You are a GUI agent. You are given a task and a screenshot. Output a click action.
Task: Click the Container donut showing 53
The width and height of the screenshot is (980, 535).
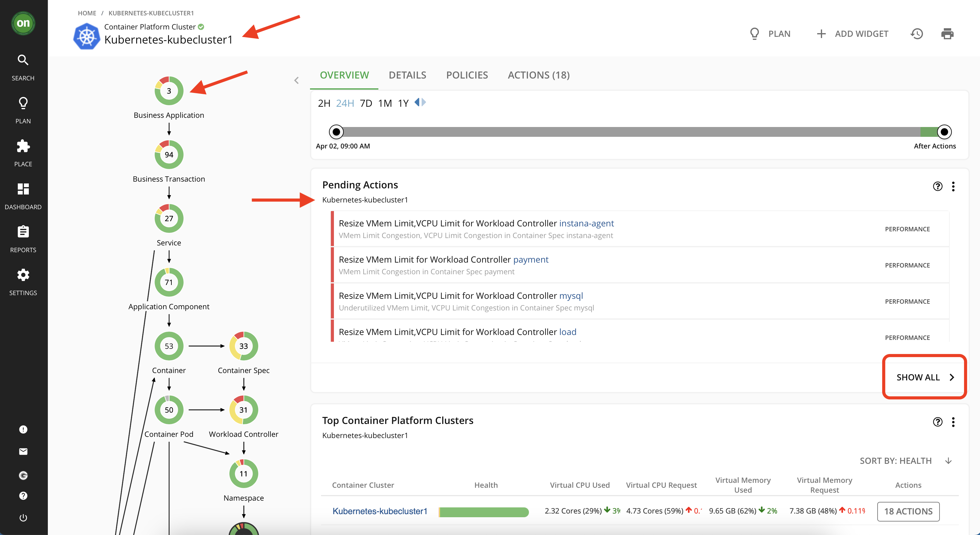pyautogui.click(x=169, y=346)
